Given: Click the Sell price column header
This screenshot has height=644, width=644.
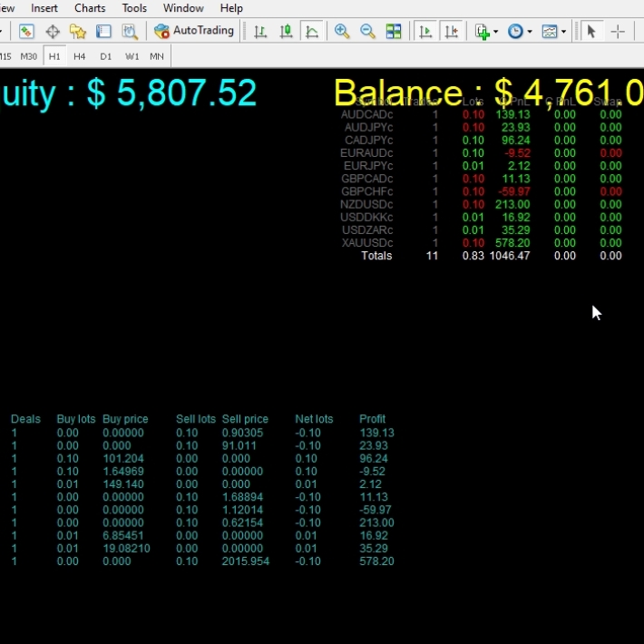Looking at the screenshot, I should 245,419.
